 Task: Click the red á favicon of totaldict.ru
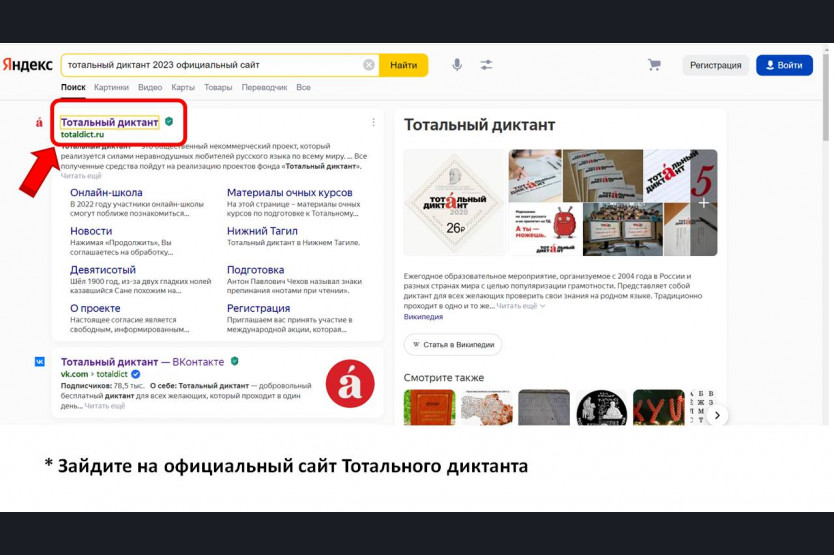point(39,122)
